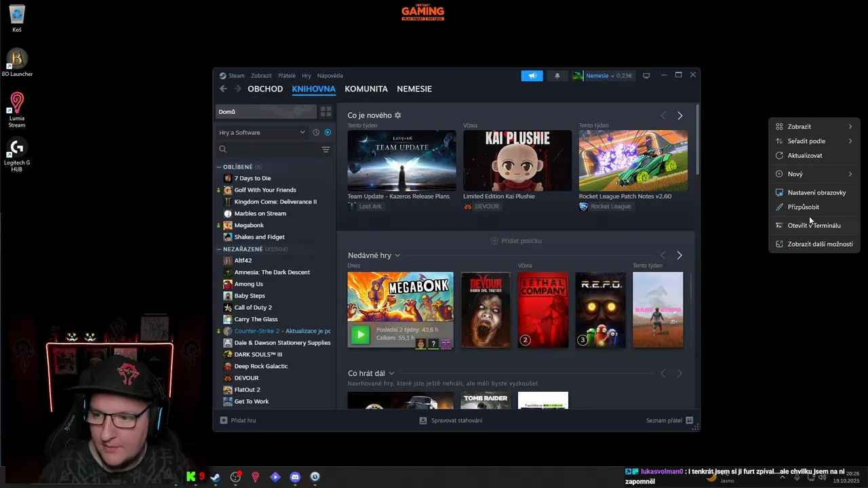Open Rocket League patch notes thumbnail
The image size is (868, 488).
(x=633, y=161)
